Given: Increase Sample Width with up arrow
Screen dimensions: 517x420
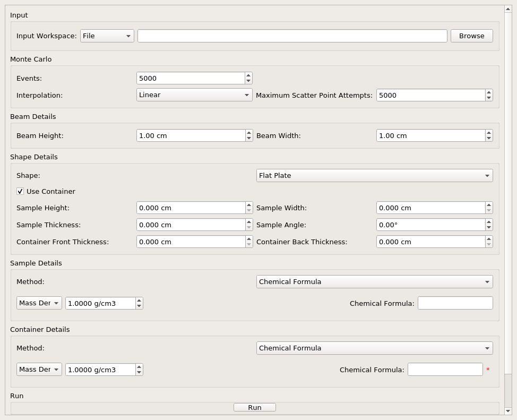Looking at the screenshot, I should [x=489, y=205].
